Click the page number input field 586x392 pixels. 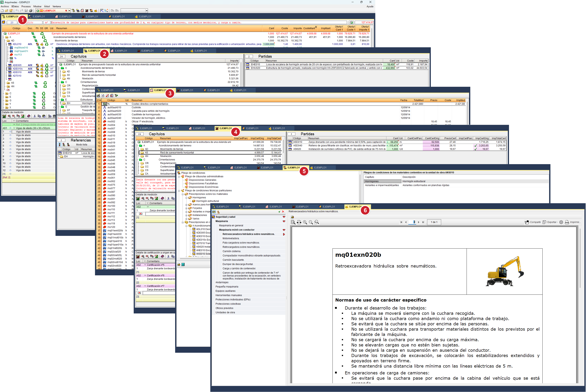click(x=412, y=222)
